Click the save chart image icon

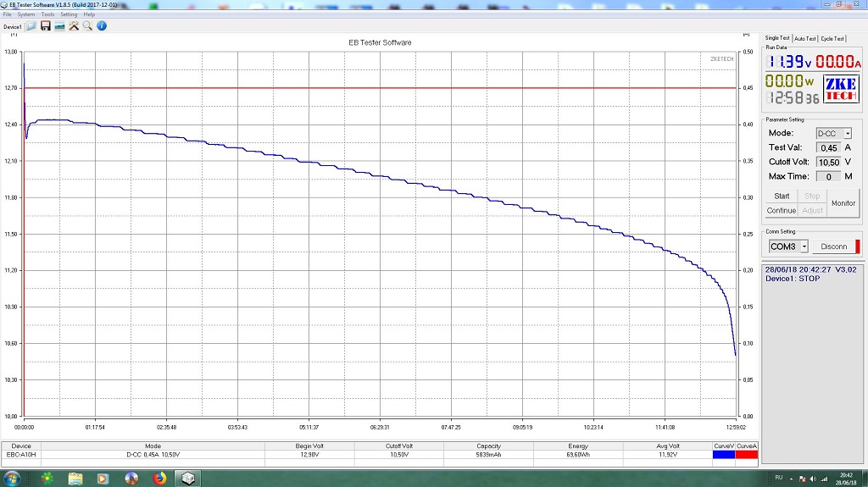coord(59,26)
